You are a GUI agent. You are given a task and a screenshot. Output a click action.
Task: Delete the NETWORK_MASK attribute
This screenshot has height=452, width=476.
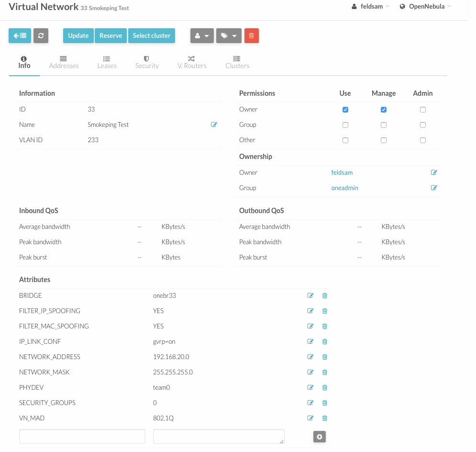click(324, 372)
